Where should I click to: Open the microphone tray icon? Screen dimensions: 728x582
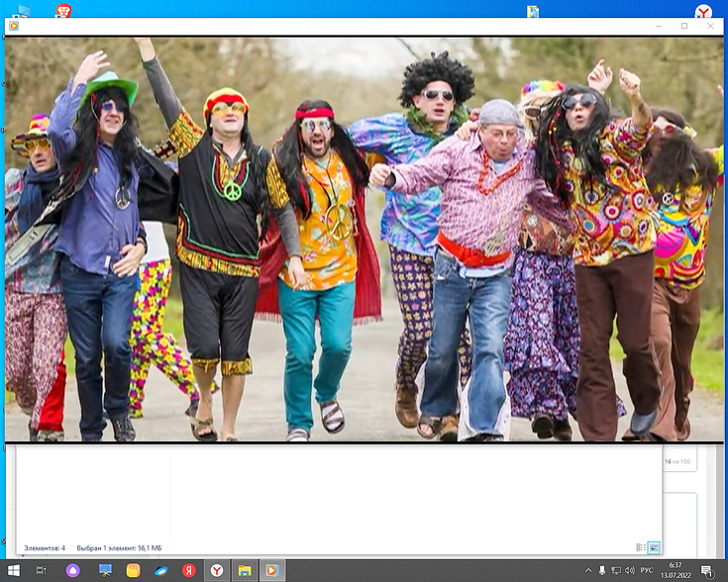click(x=602, y=570)
